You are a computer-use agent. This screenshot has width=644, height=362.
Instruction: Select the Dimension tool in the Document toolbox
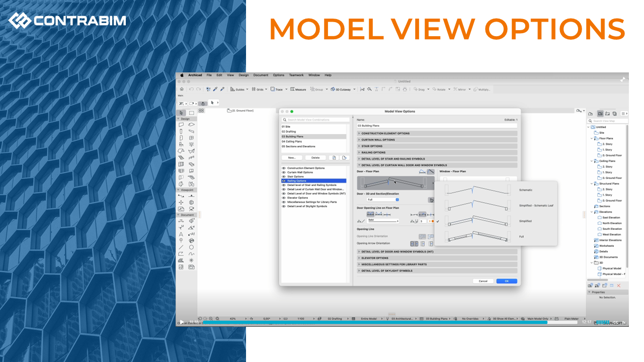pos(181,221)
